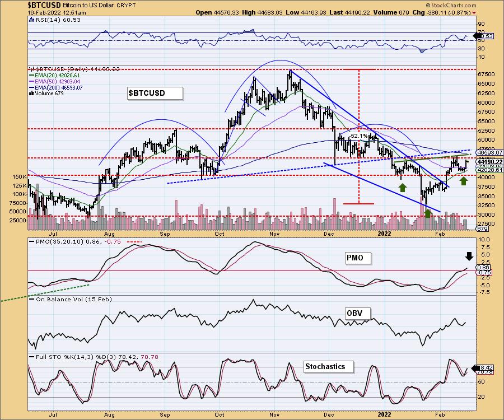Click the RSI(14) 60.53 indicator label
This screenshot has width=504, height=420.
tap(57, 20)
